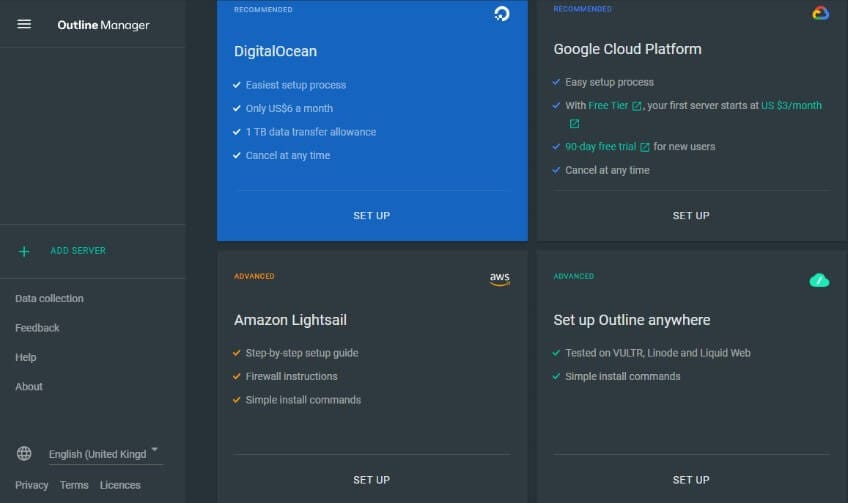Click SET UP on DigitalOcean card
Screen dimensions: 848x503
[x=372, y=216]
